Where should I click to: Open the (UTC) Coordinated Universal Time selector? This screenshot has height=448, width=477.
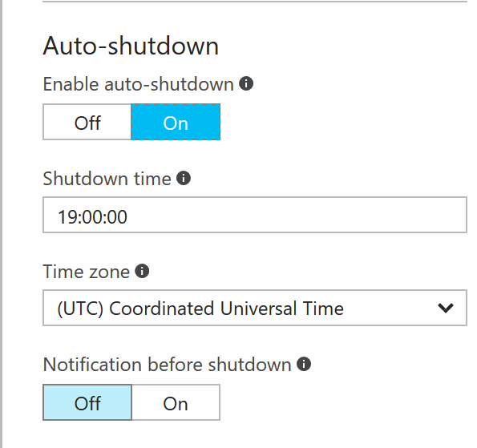[x=255, y=308]
